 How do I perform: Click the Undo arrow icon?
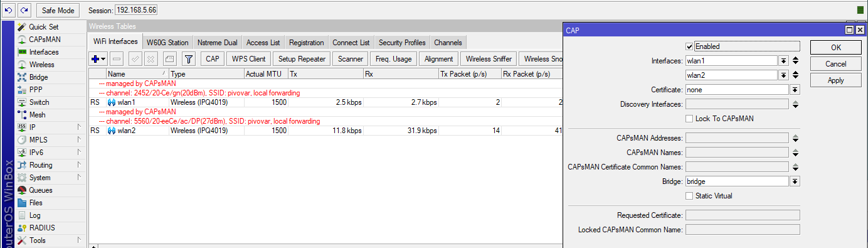(9, 10)
